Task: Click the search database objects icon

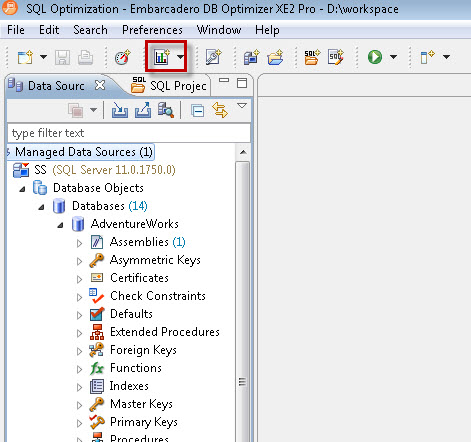Action: (166, 110)
